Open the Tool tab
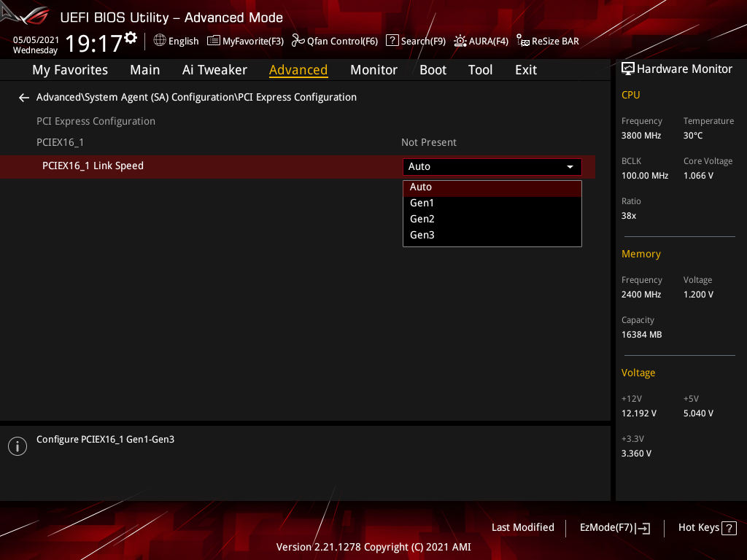747x560 pixels. tap(480, 70)
